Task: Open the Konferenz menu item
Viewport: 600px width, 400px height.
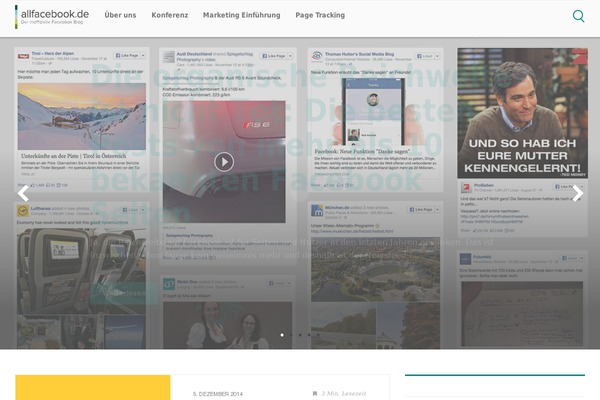Action: (170, 15)
